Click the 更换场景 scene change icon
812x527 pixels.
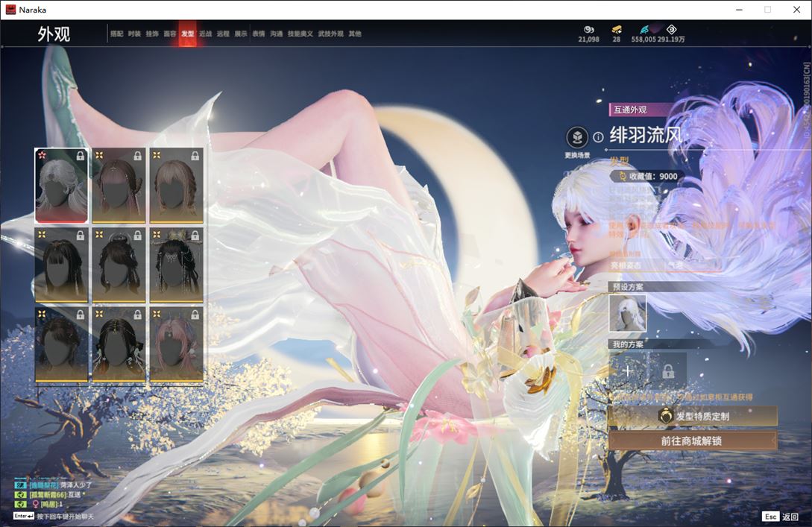pyautogui.click(x=577, y=138)
